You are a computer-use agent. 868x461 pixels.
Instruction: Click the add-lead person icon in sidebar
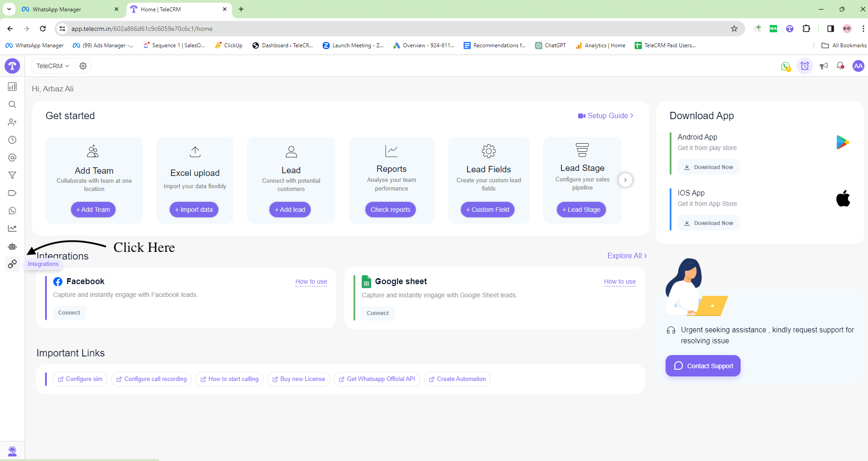12,122
